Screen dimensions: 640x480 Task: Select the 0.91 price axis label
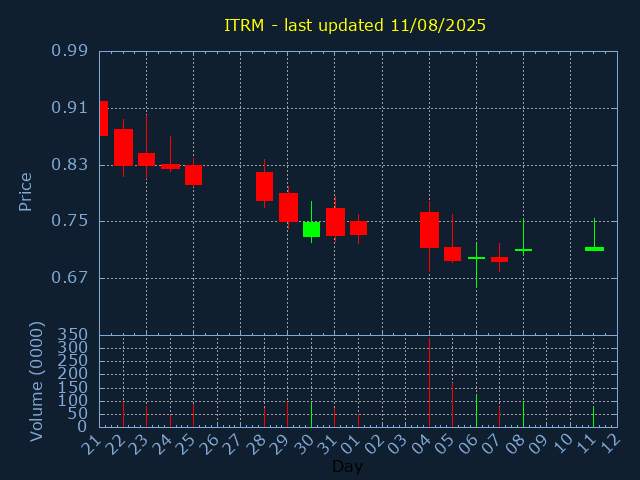[69, 108]
